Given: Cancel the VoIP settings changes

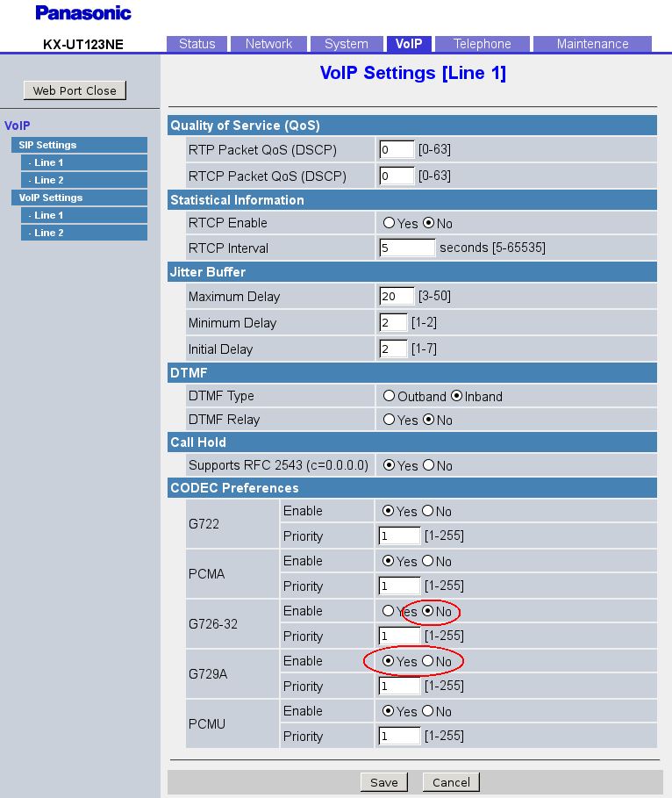Looking at the screenshot, I should click(x=451, y=782).
